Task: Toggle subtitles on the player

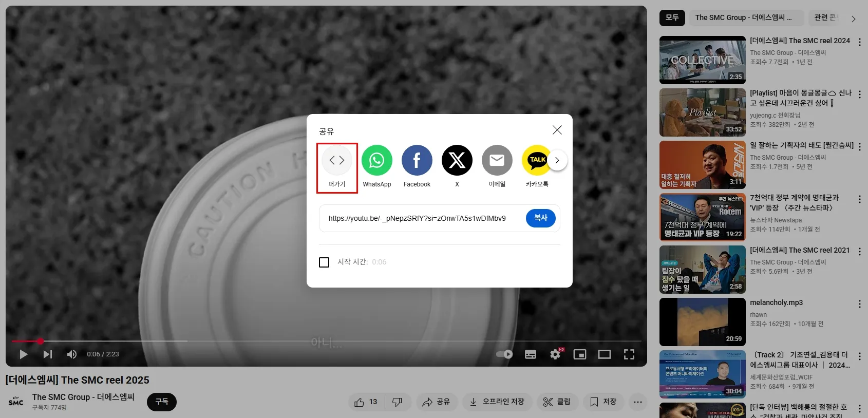Action: 531,354
